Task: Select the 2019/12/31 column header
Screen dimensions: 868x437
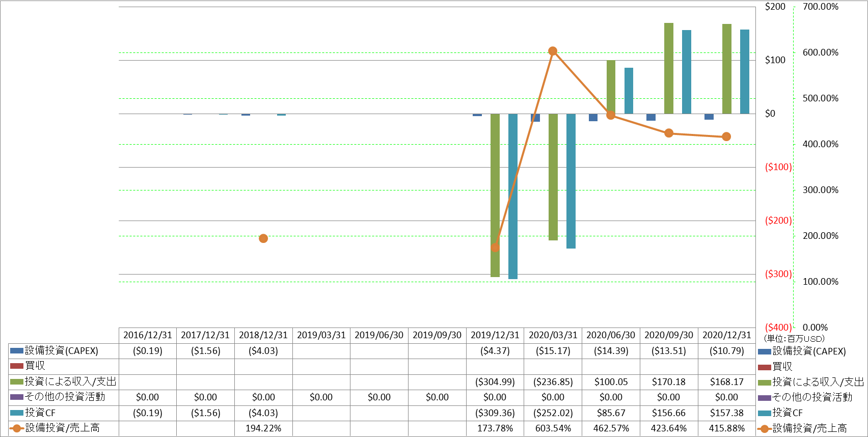Action: pos(495,335)
